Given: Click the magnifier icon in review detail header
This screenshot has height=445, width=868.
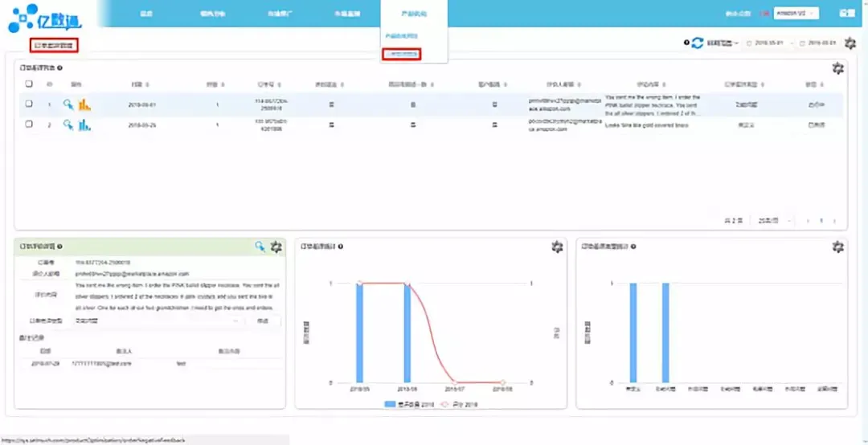Looking at the screenshot, I should point(260,247).
